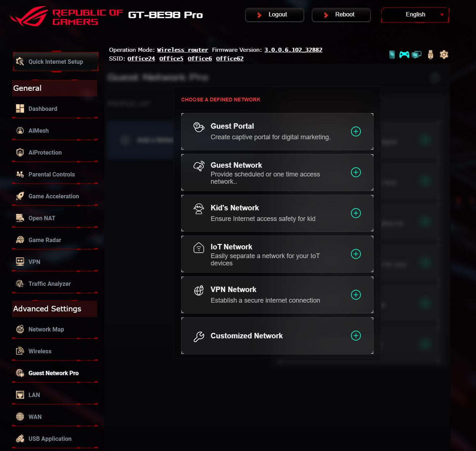The image size is (476, 451).
Task: Launch Quick Internet Setup
Action: coord(56,62)
